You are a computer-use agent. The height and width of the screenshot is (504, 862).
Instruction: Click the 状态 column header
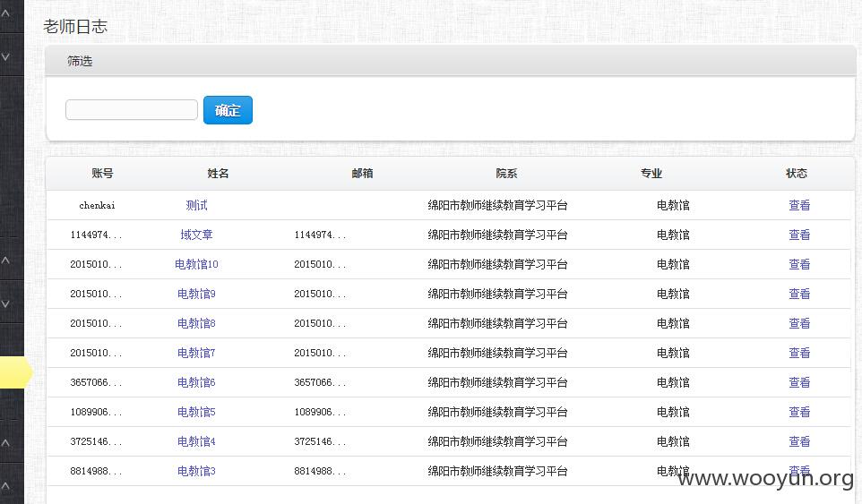pos(796,174)
